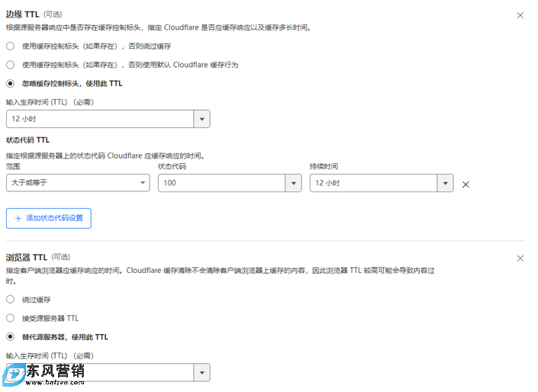Choose 绕过缓存 under browser TTL

(x=11, y=300)
